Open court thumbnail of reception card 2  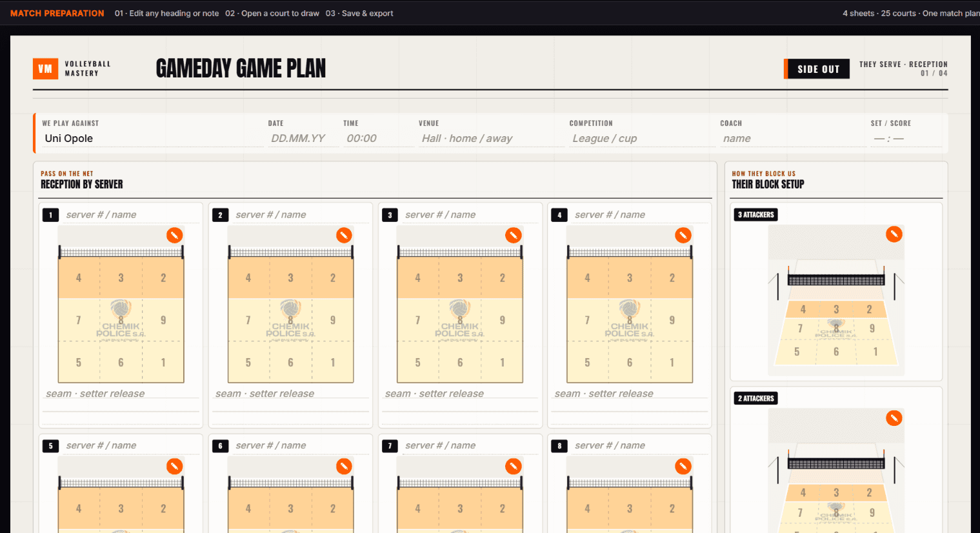pos(291,305)
